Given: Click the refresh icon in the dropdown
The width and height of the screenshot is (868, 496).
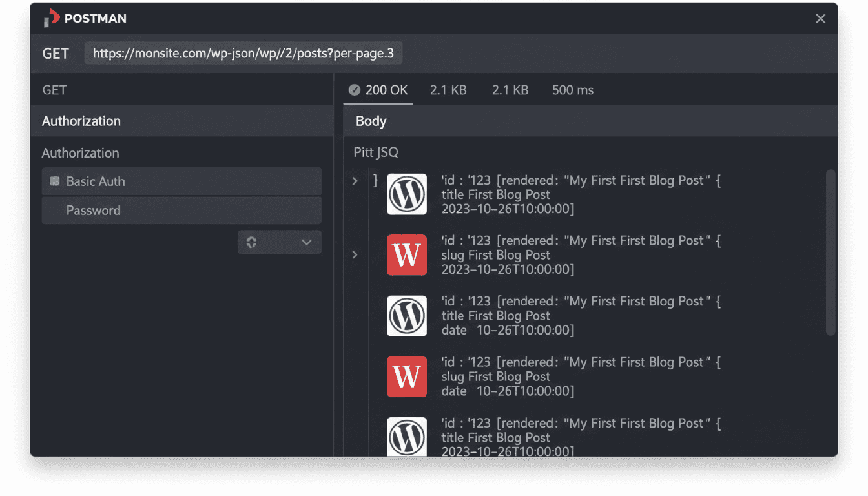Looking at the screenshot, I should coord(252,242).
